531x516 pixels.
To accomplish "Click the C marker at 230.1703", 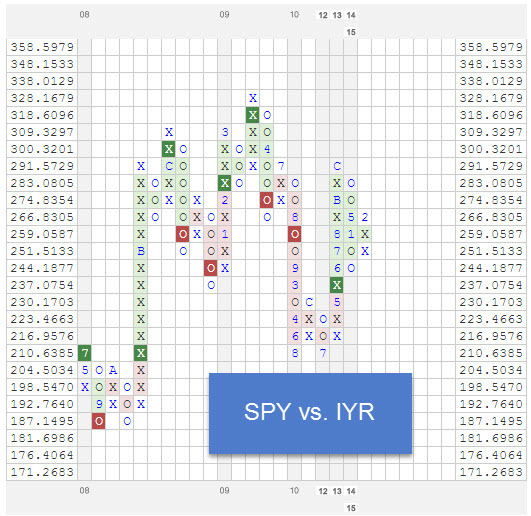I will (309, 302).
